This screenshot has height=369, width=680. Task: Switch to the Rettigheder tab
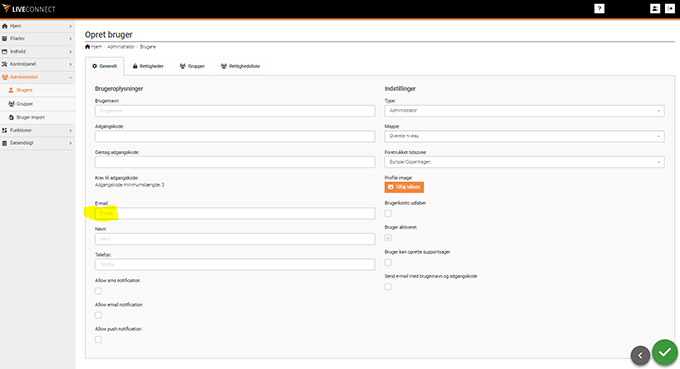coord(148,66)
